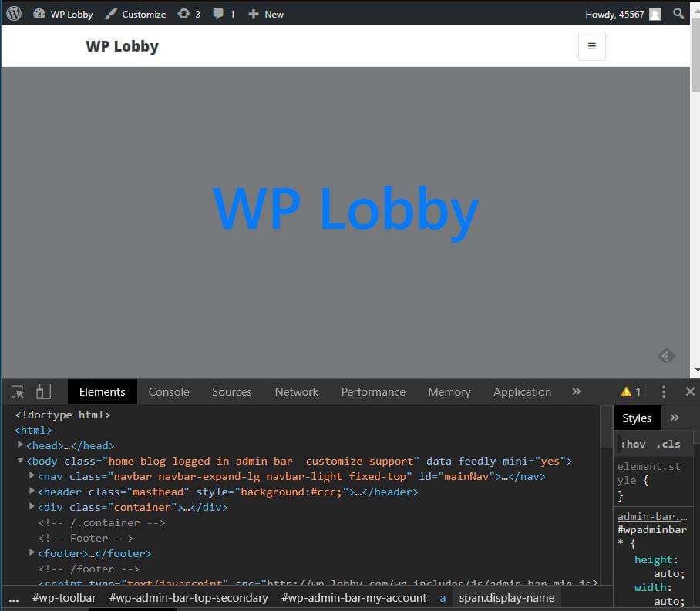Toggle the device toolbar emulation icon
This screenshot has height=611, width=700.
coord(43,391)
